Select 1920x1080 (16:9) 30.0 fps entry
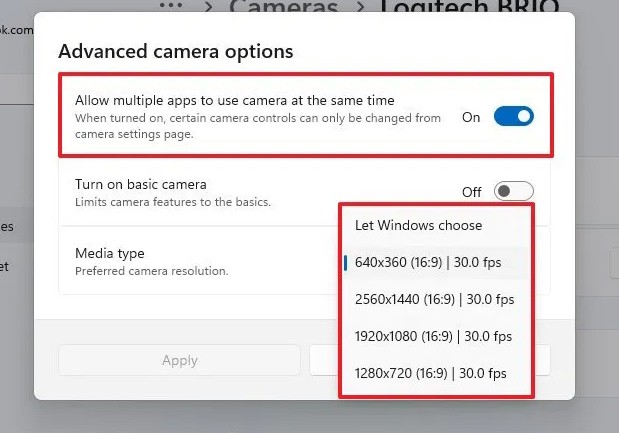619x433 pixels. point(433,337)
